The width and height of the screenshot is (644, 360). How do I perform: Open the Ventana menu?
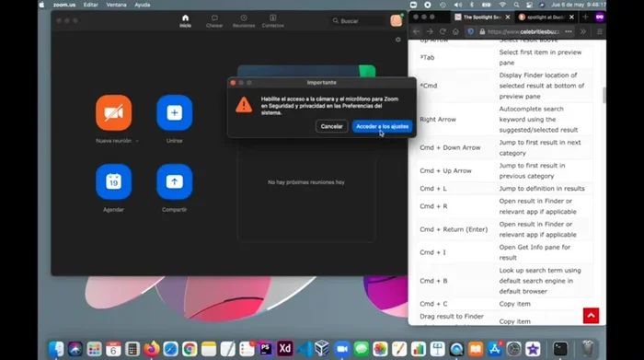(116, 5)
